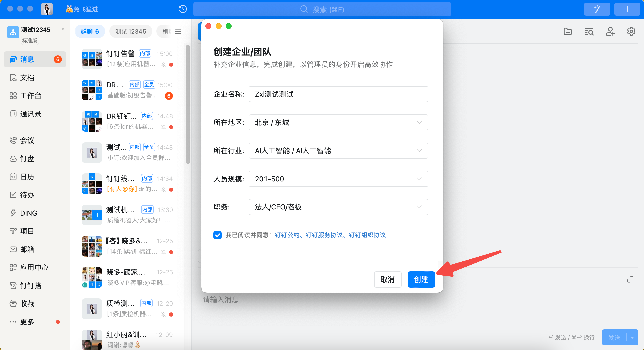The image size is (644, 350).
Task: Click the user avatar in title bar
Action: click(47, 9)
